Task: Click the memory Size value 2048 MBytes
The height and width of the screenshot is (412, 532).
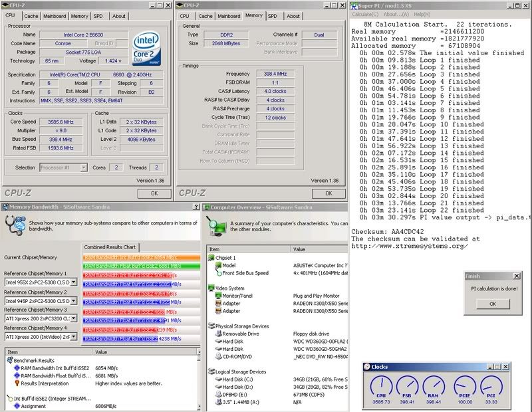Action: coord(226,43)
